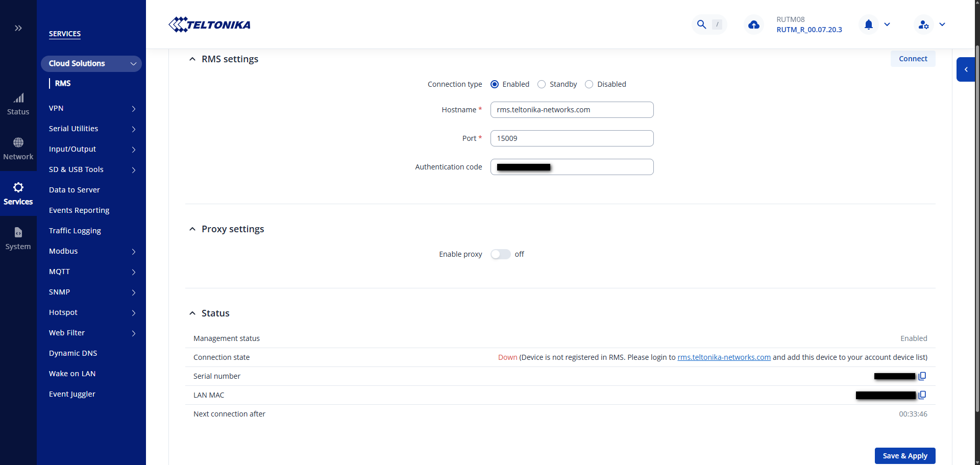Click the search magnifier icon
Viewport: 980px width, 465px height.
coord(701,25)
